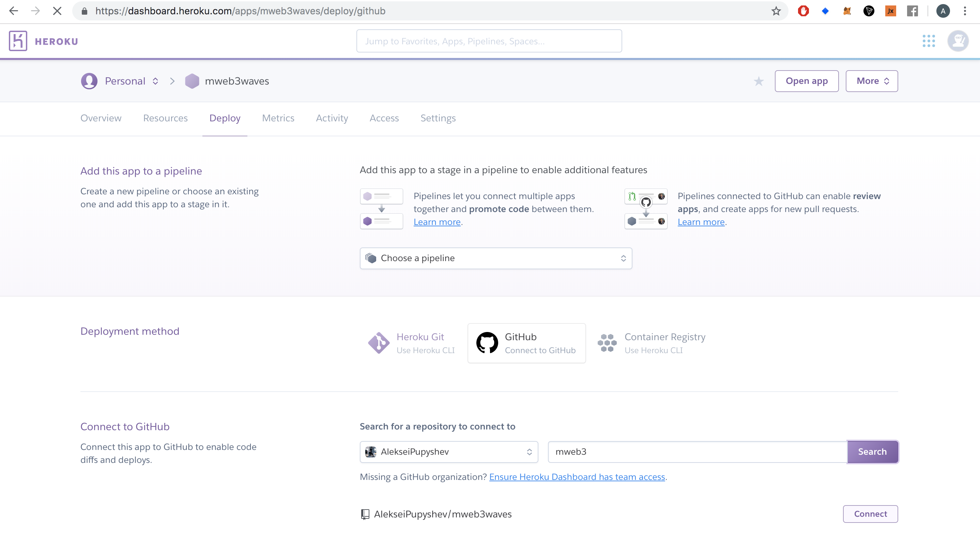
Task: Click the Heroku logo icon
Action: [18, 41]
